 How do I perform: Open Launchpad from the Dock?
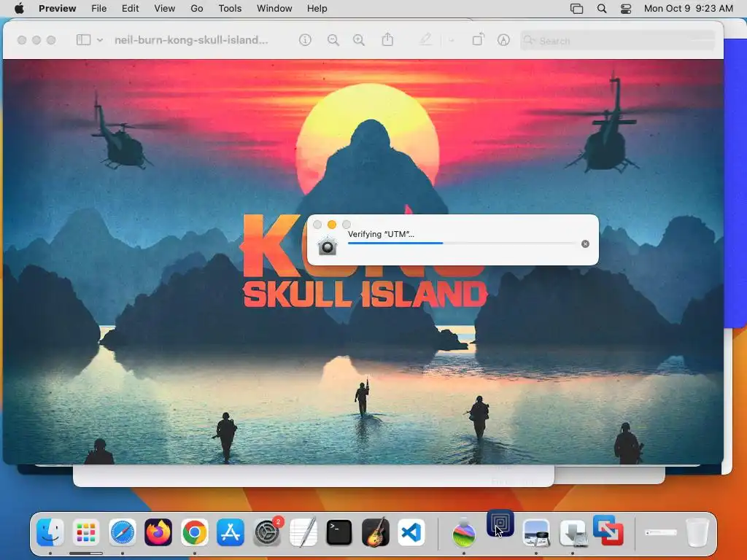(x=86, y=532)
